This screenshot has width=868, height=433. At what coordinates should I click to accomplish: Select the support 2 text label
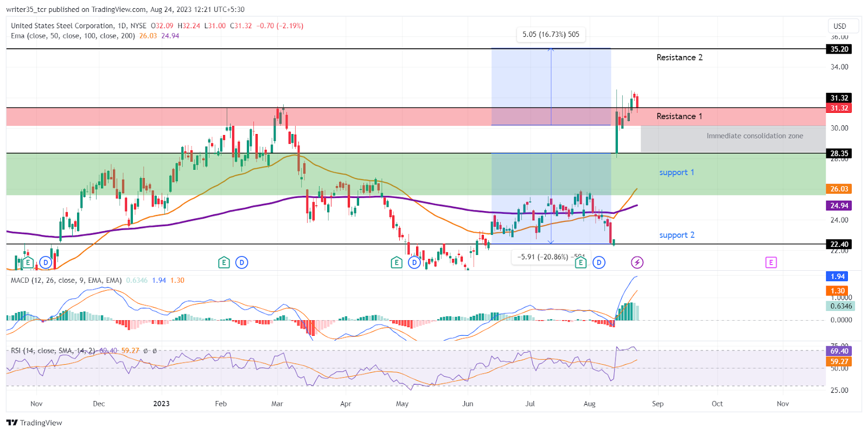(x=676, y=235)
